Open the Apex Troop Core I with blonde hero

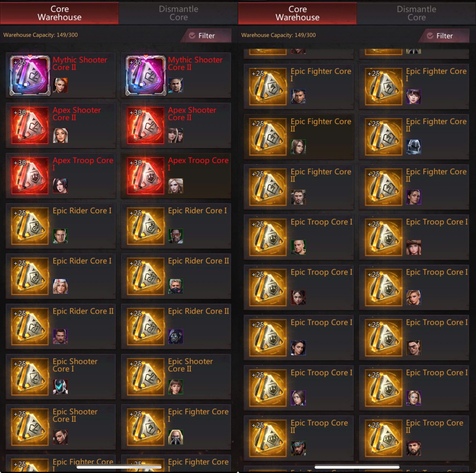coord(176,175)
